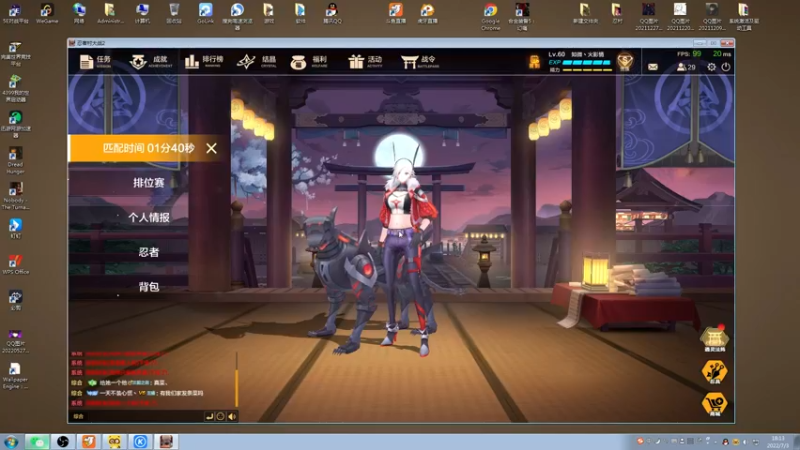Click the chat text input field

click(x=144, y=416)
